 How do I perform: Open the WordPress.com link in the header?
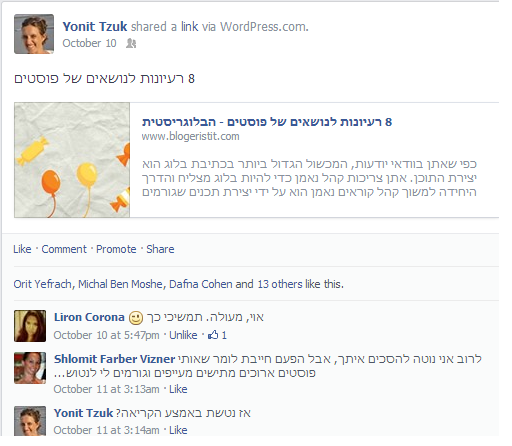click(263, 27)
